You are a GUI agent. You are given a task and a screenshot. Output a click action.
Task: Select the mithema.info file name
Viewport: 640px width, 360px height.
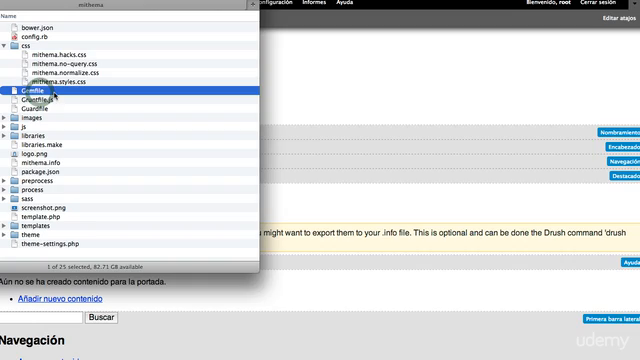(x=41, y=163)
